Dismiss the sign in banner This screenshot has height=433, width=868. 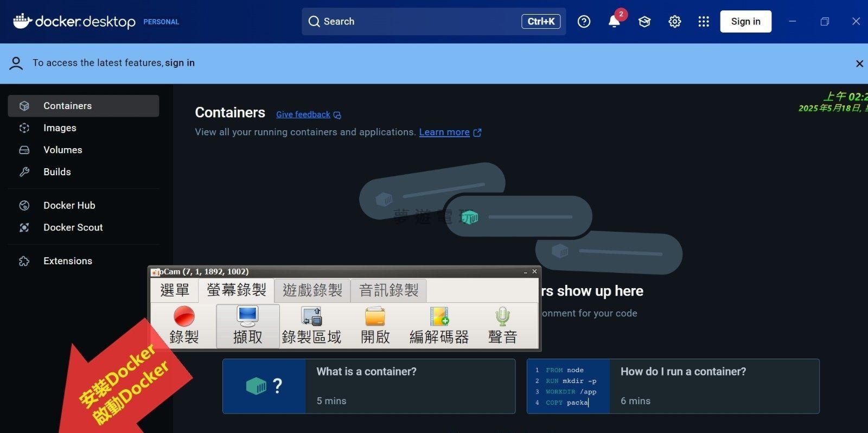point(859,63)
